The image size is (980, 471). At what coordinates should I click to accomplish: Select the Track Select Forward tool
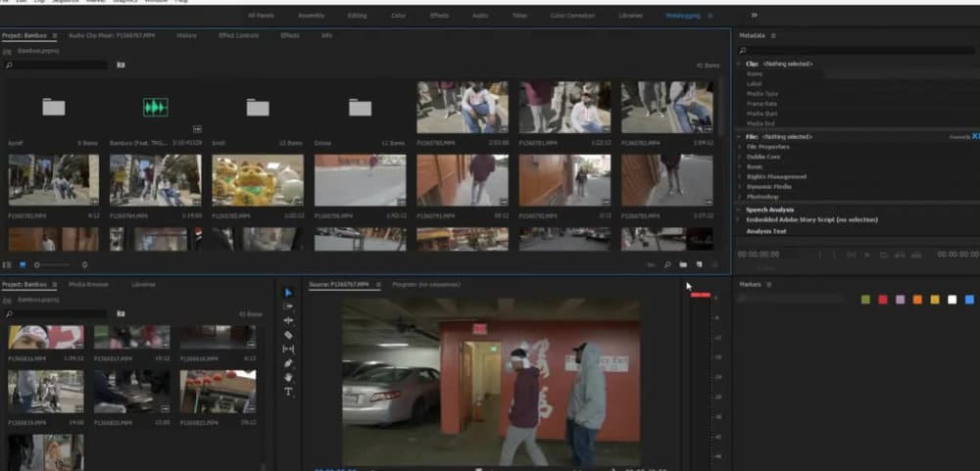point(288,306)
